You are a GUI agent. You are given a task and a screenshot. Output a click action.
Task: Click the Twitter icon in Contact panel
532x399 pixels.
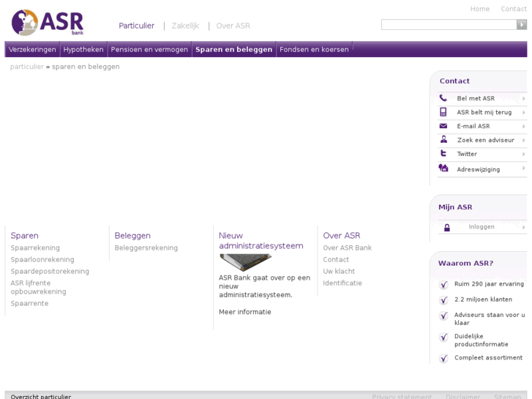point(443,154)
